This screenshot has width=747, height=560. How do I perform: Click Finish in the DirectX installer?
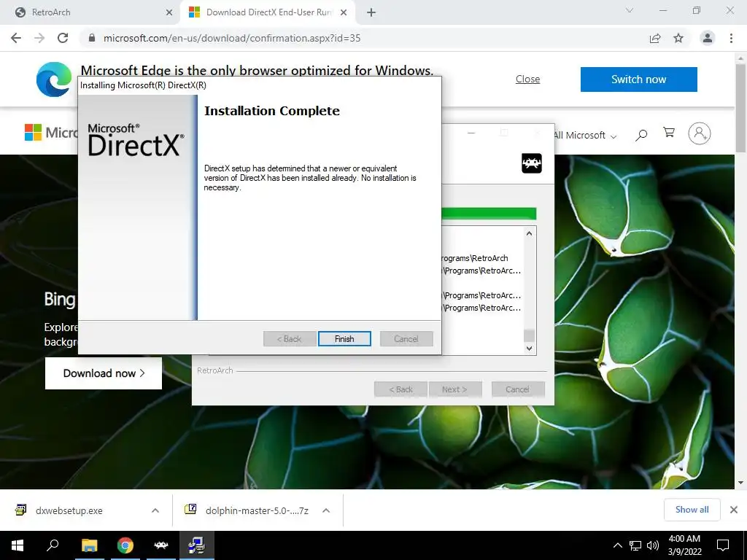pyautogui.click(x=344, y=338)
